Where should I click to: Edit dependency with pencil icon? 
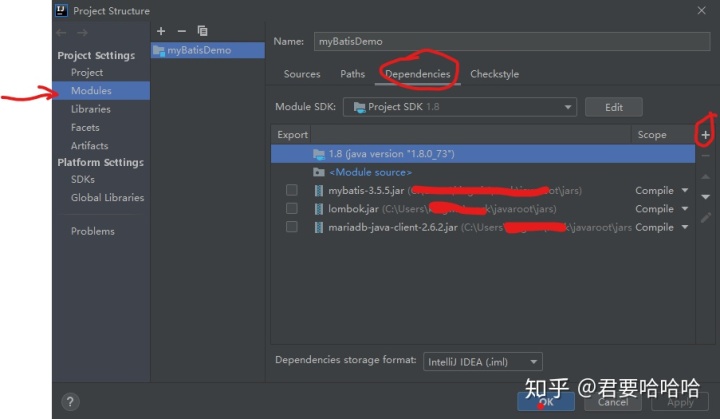click(x=705, y=218)
